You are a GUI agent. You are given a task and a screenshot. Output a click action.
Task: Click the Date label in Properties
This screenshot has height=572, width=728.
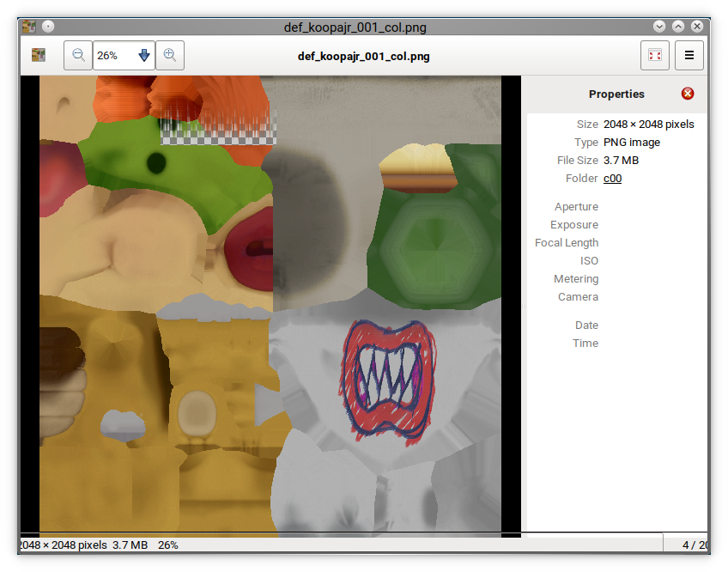(x=586, y=326)
